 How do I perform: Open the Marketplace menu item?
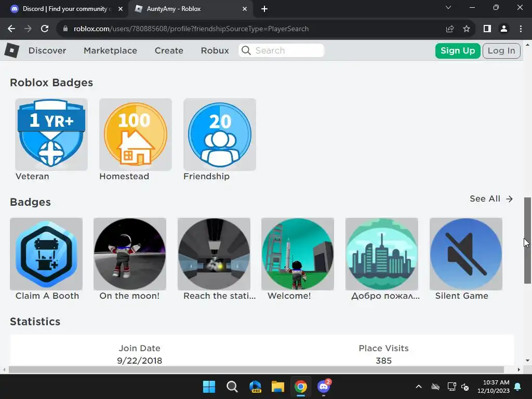coord(110,50)
